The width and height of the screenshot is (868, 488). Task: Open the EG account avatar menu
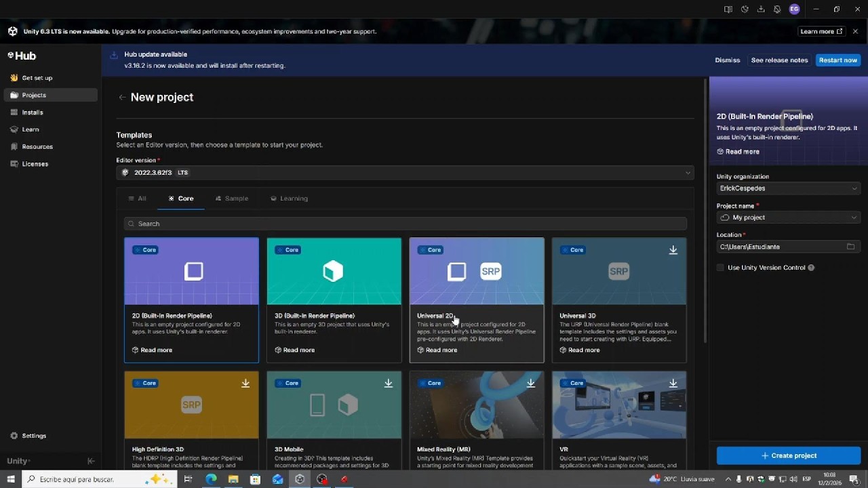point(794,9)
